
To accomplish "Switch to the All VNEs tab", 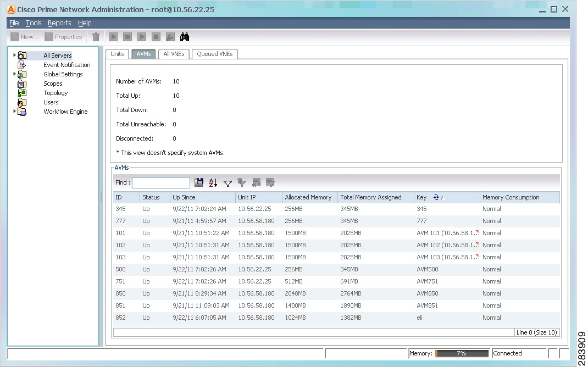I will 174,54.
